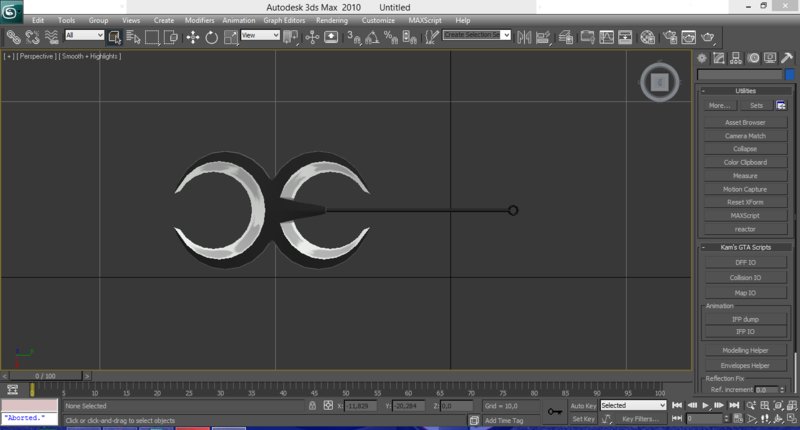Open the 'Selected' key filter dropdown
The width and height of the screenshot is (800, 430).
coord(633,406)
